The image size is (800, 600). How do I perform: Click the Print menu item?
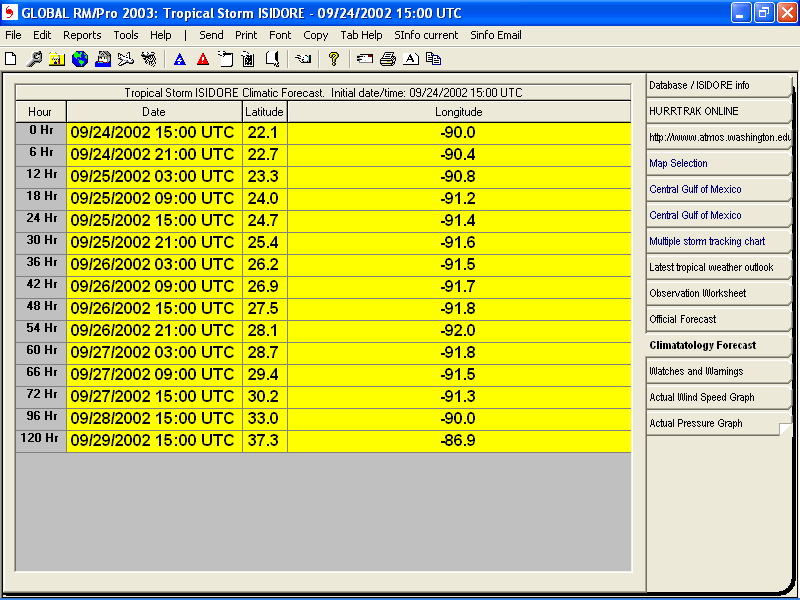point(246,35)
